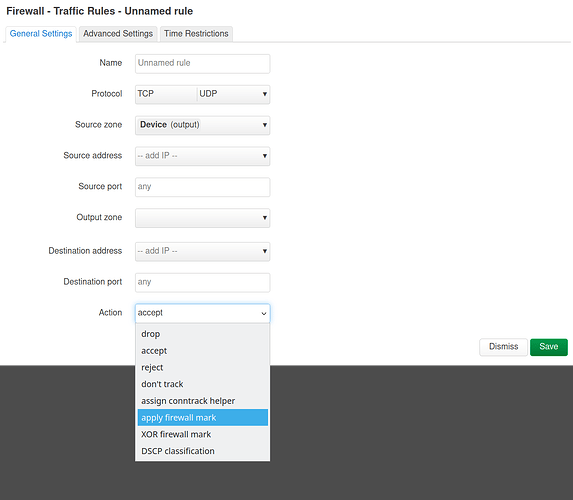Open the Source zone dropdown

click(202, 125)
